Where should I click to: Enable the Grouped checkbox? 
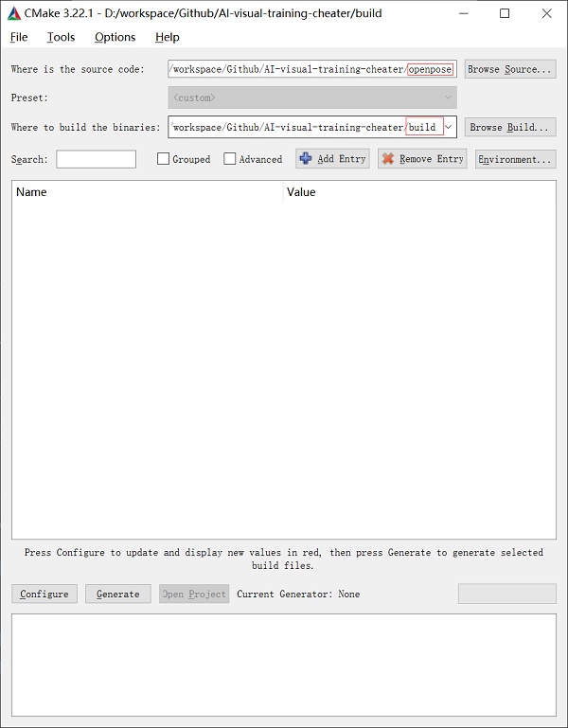pos(163,159)
